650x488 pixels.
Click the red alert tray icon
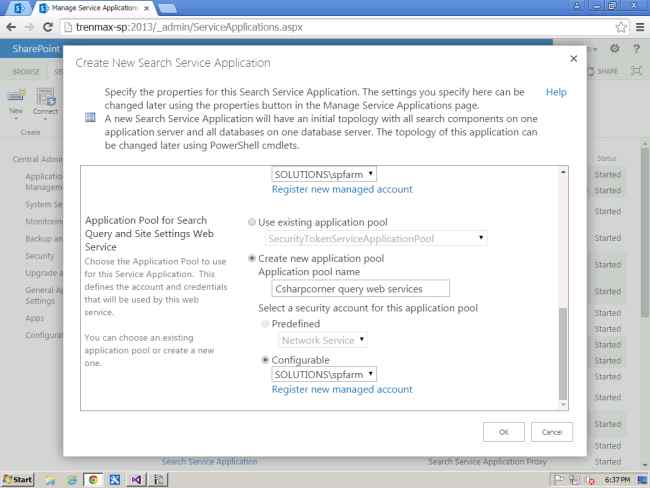591,480
